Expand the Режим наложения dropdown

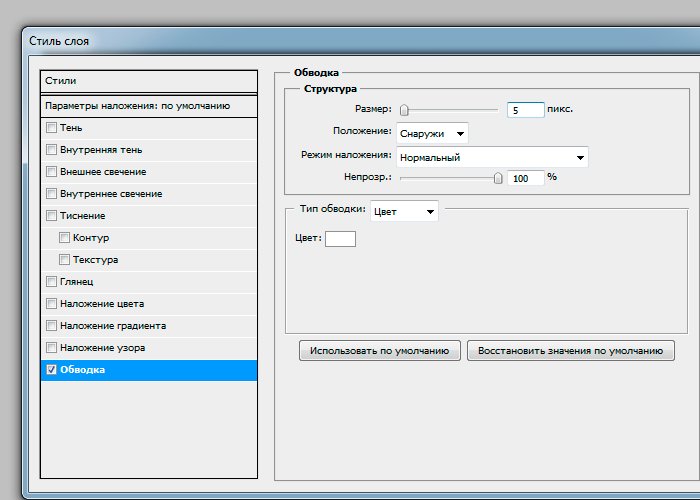click(492, 157)
